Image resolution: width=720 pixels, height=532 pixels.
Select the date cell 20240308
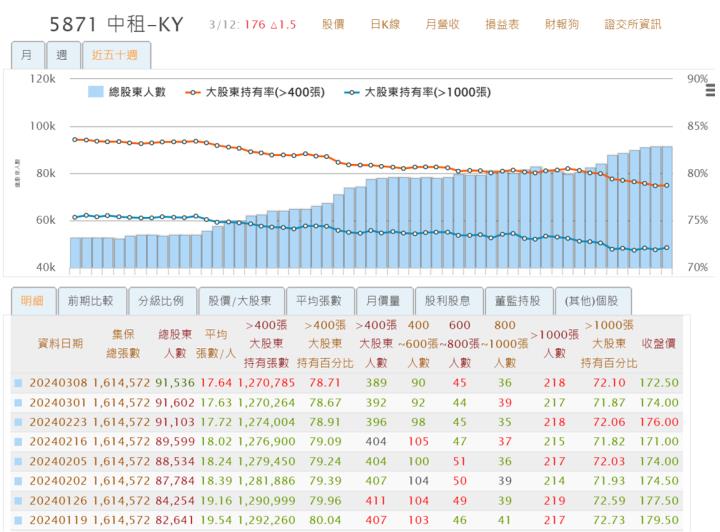point(58,383)
